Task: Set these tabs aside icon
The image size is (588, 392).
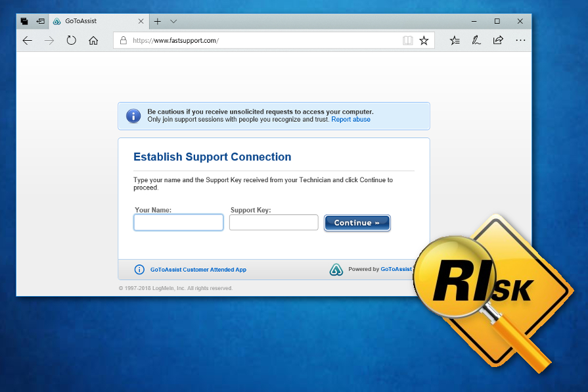Action: click(41, 22)
